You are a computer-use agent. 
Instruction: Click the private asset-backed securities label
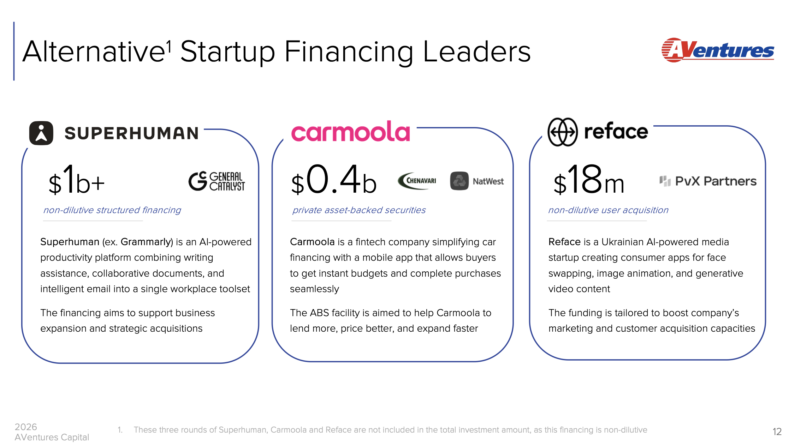tap(359, 210)
